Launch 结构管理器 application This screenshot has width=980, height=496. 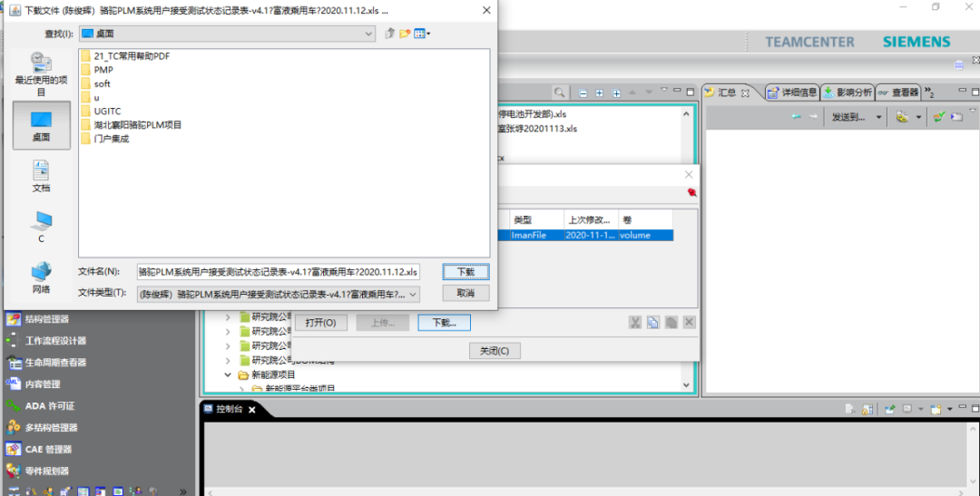pyautogui.click(x=37, y=319)
